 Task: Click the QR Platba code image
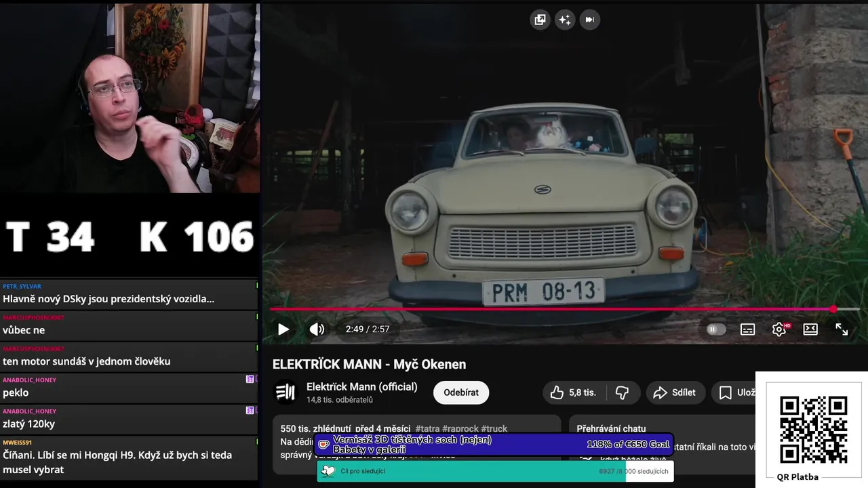click(x=813, y=430)
